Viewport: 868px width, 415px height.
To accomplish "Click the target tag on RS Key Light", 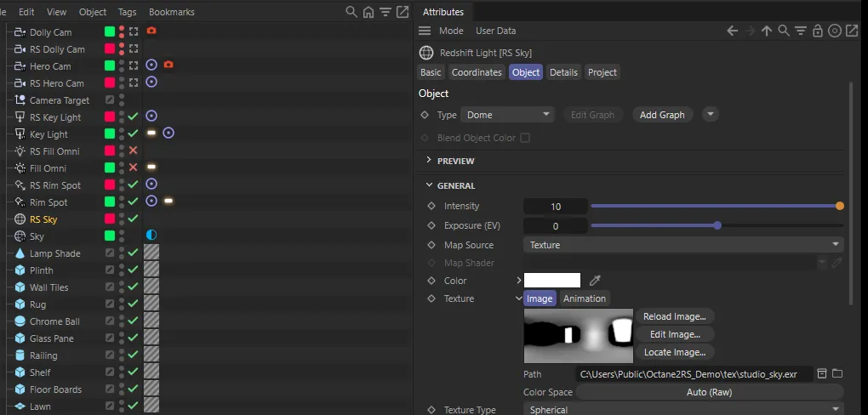I will click(x=151, y=117).
